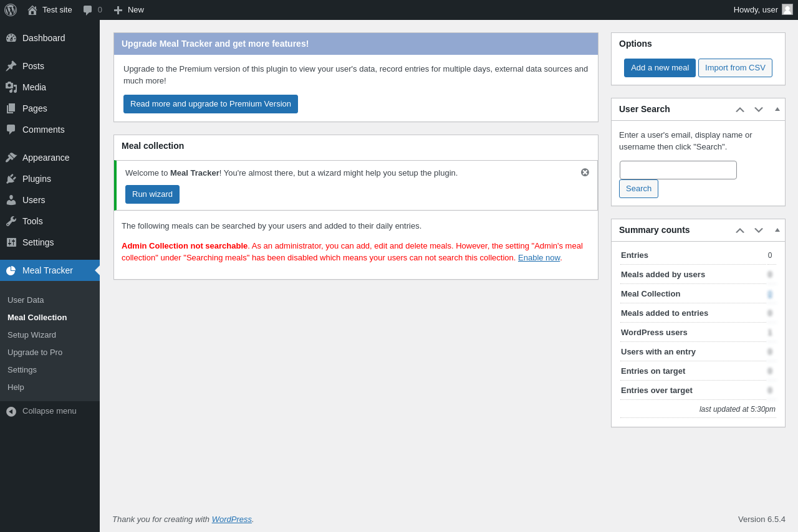Click 'Upgrade Meal Tracker' banner heading

(215, 44)
